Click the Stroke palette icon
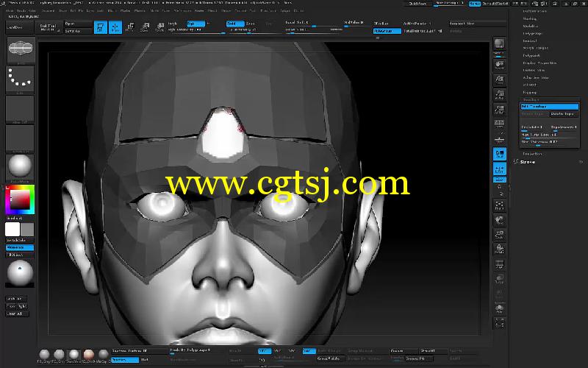Screen dimensions: 588x368 point(516,161)
